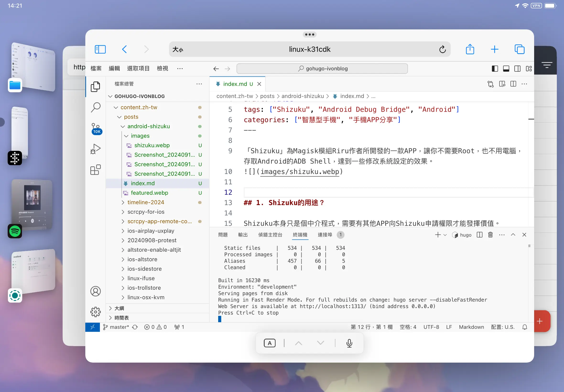This screenshot has height=392, width=564.
Task: Toggle bottom panel layout button
Action: tap(506, 69)
